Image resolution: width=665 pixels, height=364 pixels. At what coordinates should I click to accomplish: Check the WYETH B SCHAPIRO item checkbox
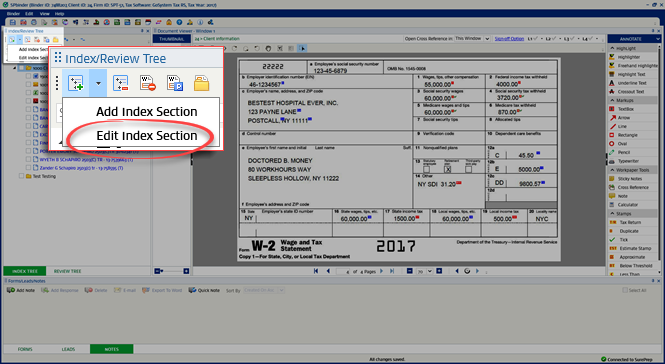point(29,160)
